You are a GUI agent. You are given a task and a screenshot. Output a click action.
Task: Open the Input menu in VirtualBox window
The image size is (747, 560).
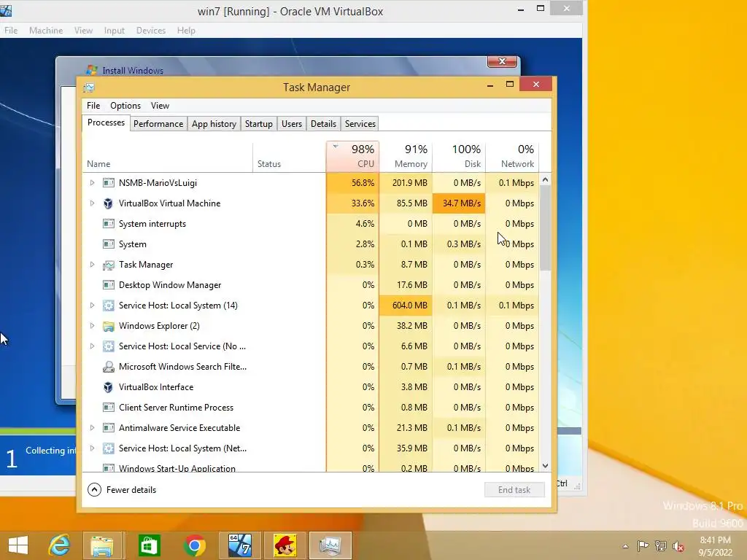(115, 31)
